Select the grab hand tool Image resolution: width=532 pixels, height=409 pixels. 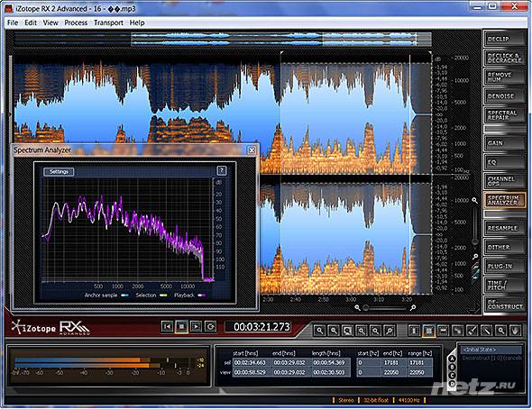515,331
